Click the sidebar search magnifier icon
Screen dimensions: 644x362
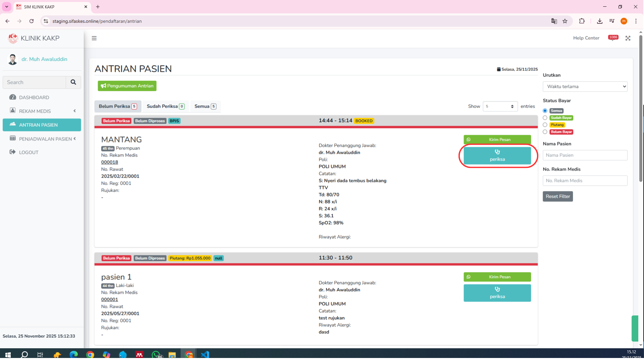pos(73,82)
